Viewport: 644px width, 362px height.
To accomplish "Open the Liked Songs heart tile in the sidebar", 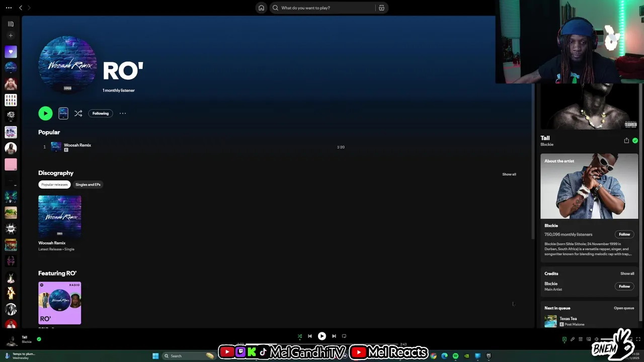I will (11, 51).
